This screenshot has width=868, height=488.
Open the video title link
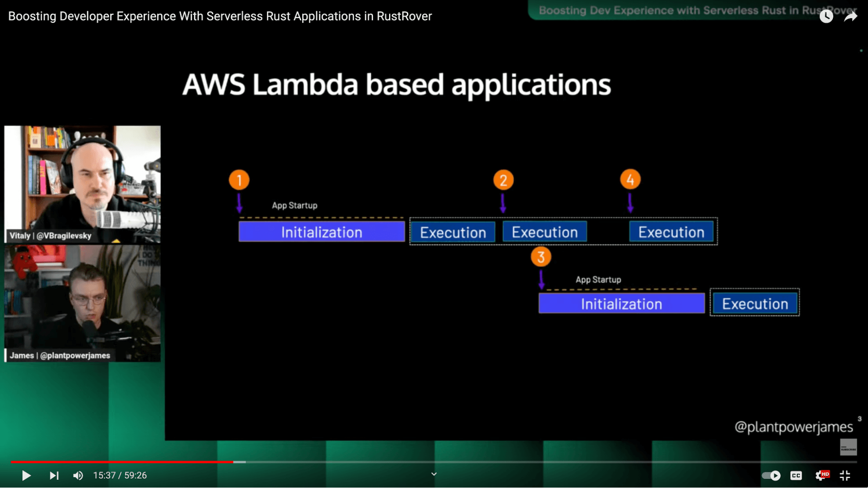click(220, 16)
